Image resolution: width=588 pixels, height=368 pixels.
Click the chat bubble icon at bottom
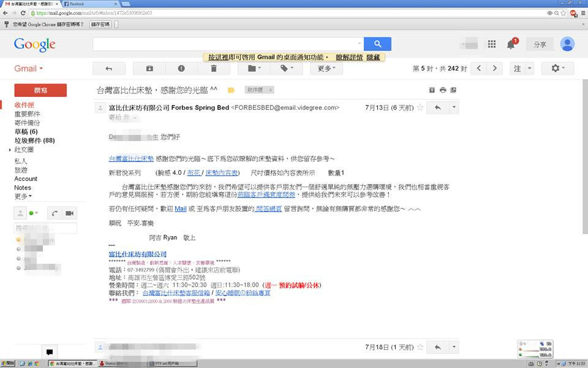pyautogui.click(x=49, y=352)
